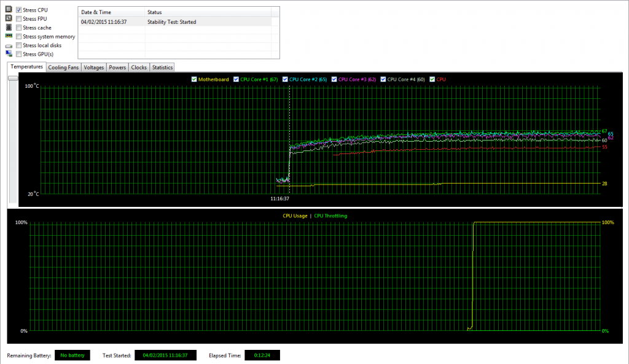Toggle the CPU Core #2 graph checkbox

(x=285, y=79)
